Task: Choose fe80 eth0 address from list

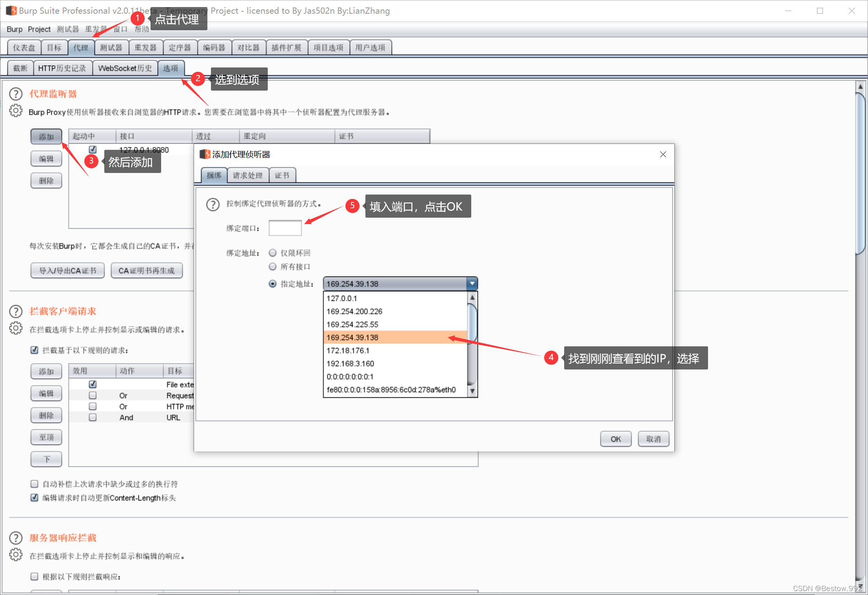Action: point(396,389)
